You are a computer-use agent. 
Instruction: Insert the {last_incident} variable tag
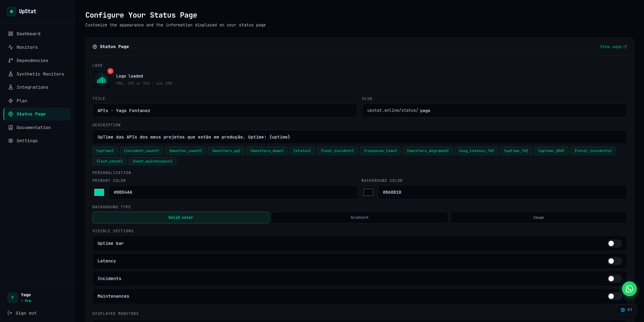tap(337, 151)
